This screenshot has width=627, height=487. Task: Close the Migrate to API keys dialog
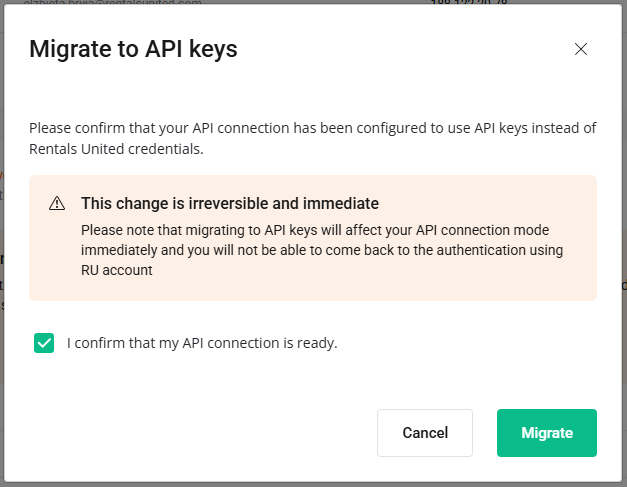[581, 49]
